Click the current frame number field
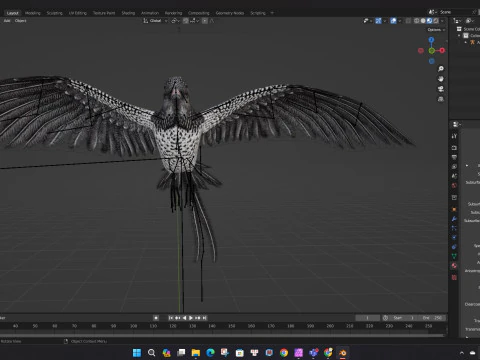480x360 pixels. (x=367, y=318)
